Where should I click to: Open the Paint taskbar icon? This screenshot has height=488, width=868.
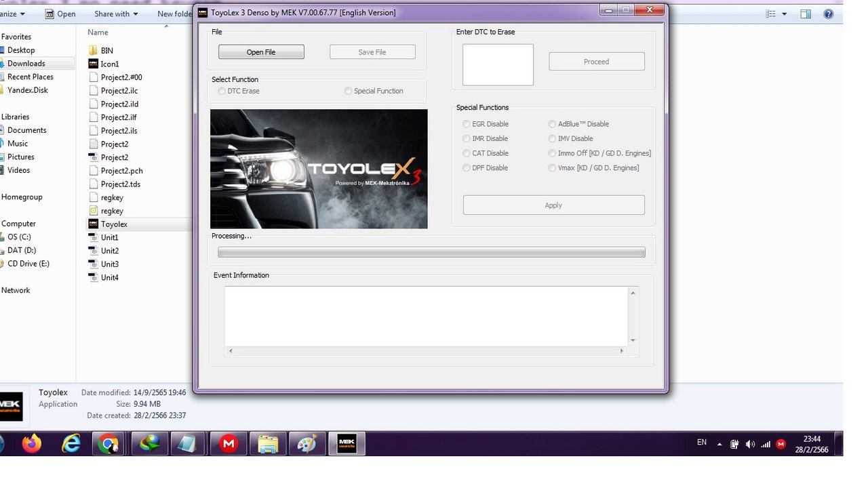(x=307, y=444)
